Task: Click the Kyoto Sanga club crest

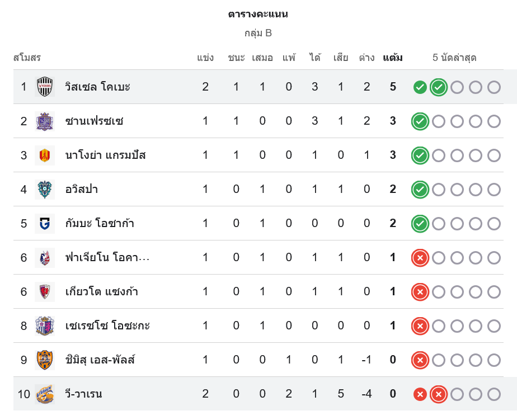Action: pos(45,291)
